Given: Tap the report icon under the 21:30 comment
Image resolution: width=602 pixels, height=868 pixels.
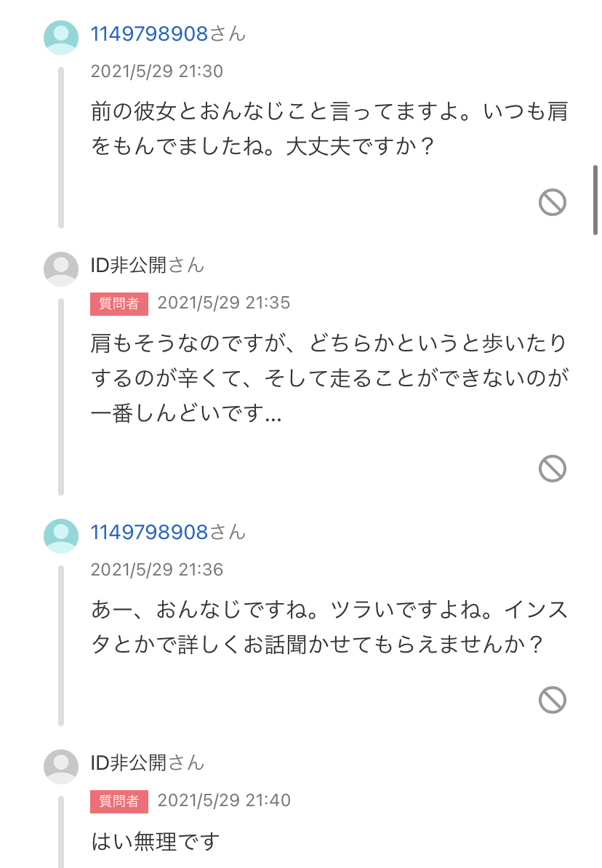Looking at the screenshot, I should click(x=553, y=202).
